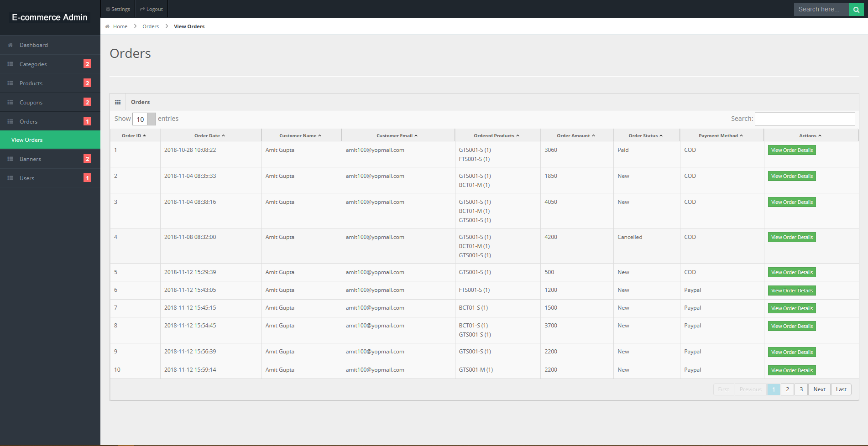Click the grid icon beside Orders panel title
The image size is (868, 446).
pos(118,102)
